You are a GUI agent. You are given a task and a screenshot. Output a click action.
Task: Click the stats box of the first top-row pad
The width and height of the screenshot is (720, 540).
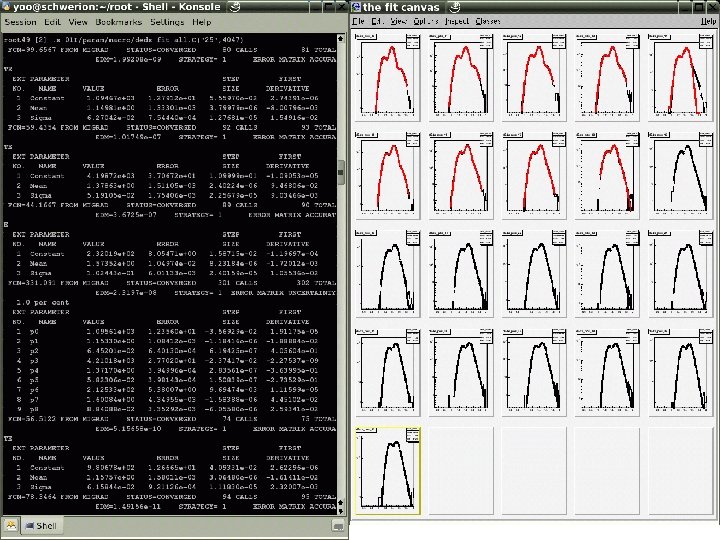tap(413, 41)
